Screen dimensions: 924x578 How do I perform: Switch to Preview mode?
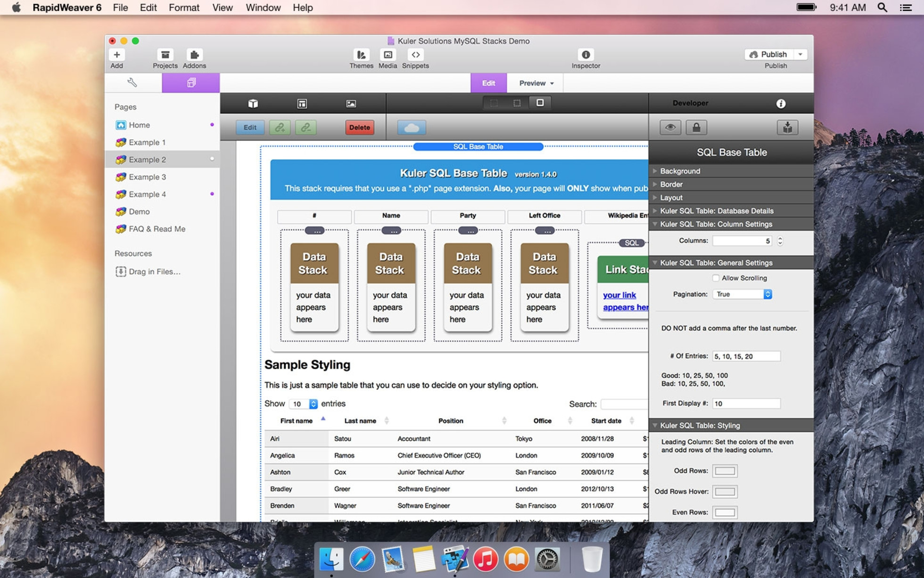pyautogui.click(x=530, y=83)
